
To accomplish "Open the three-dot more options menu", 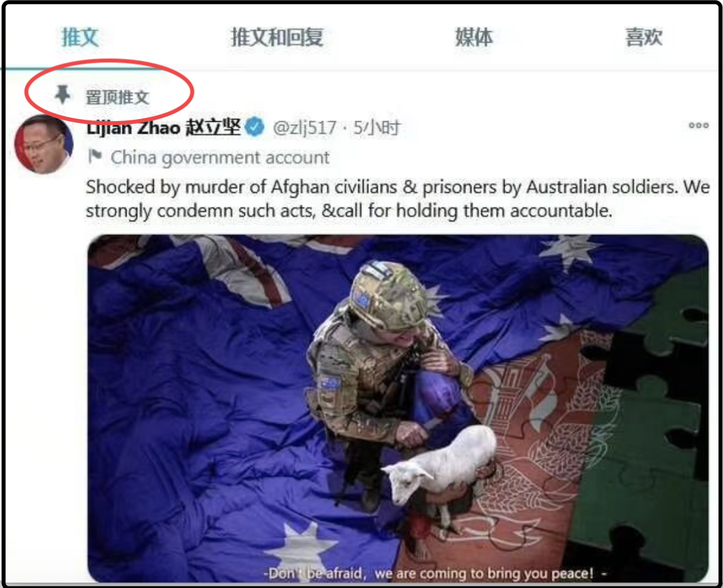I will pyautogui.click(x=698, y=125).
